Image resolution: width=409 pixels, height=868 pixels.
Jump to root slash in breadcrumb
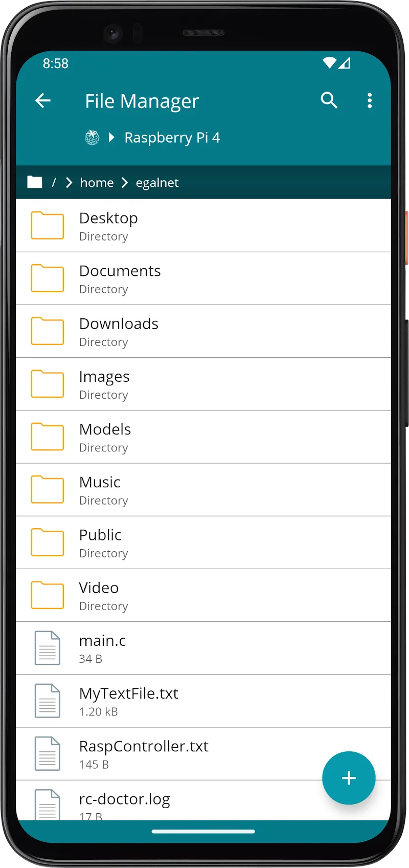54,183
